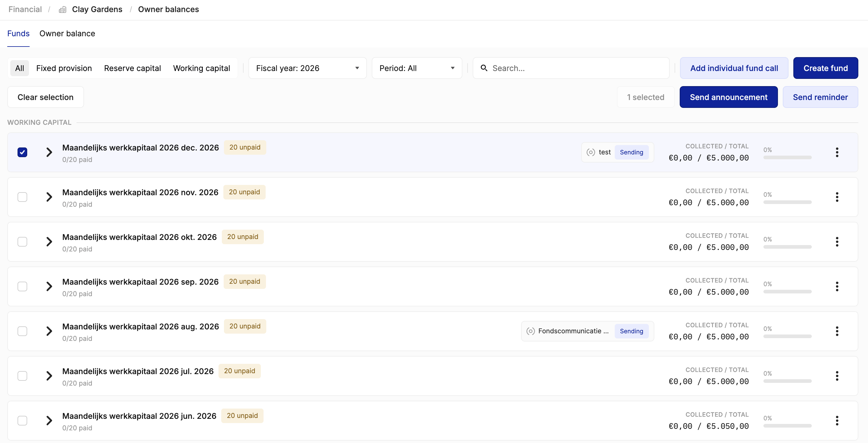Click the 20 unpaid badge for nov. 2026
868x443 pixels.
(244, 192)
